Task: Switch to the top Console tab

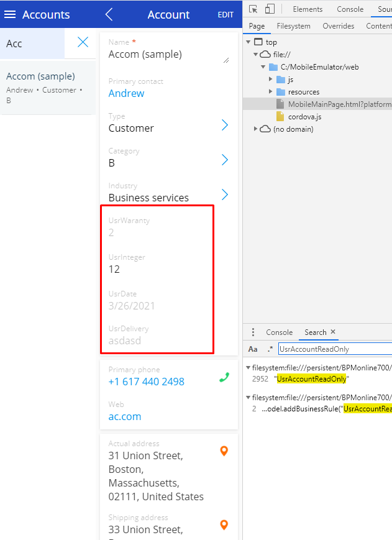Action: (350, 9)
